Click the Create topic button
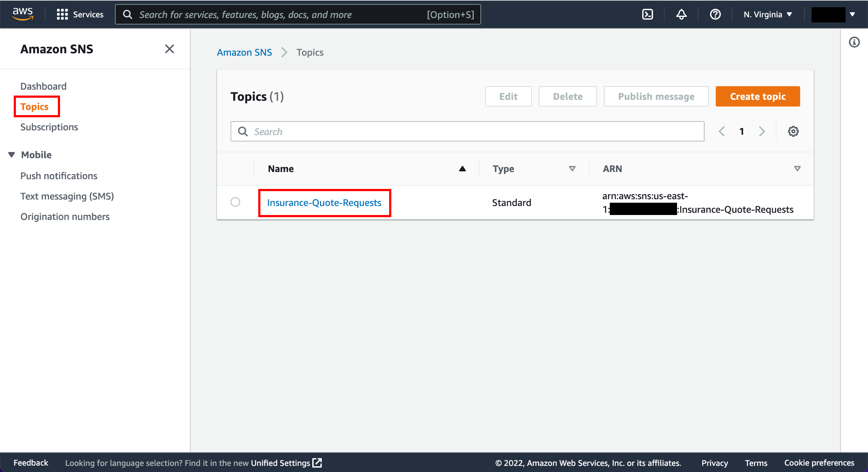Image resolution: width=868 pixels, height=472 pixels. coord(758,97)
